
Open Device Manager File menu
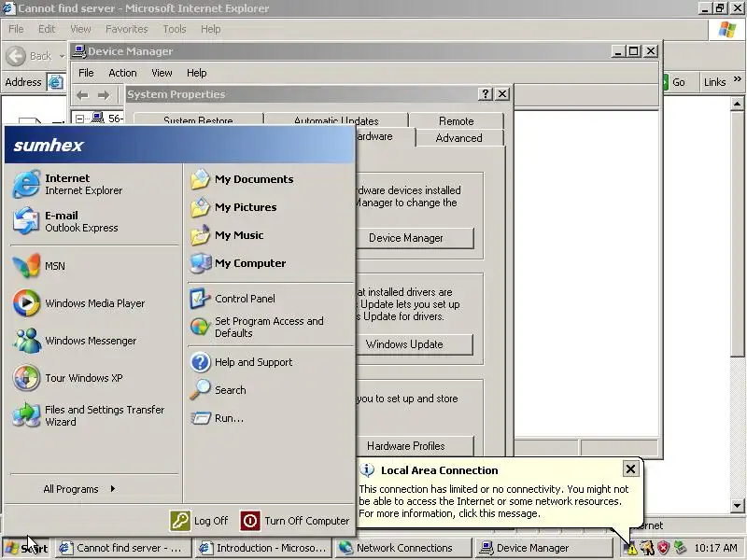coord(86,73)
